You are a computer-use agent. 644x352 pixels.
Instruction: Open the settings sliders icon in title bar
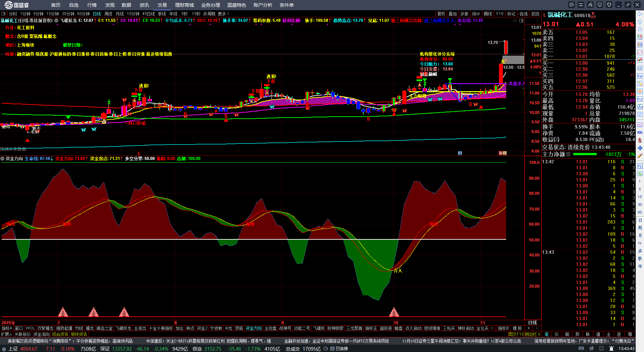(x=581, y=5)
